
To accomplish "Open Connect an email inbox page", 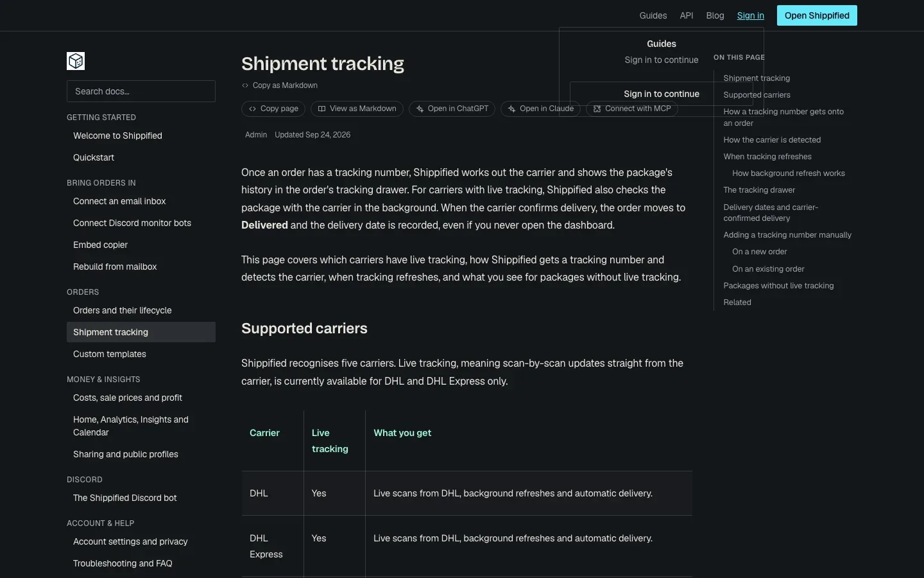I will [141, 201].
